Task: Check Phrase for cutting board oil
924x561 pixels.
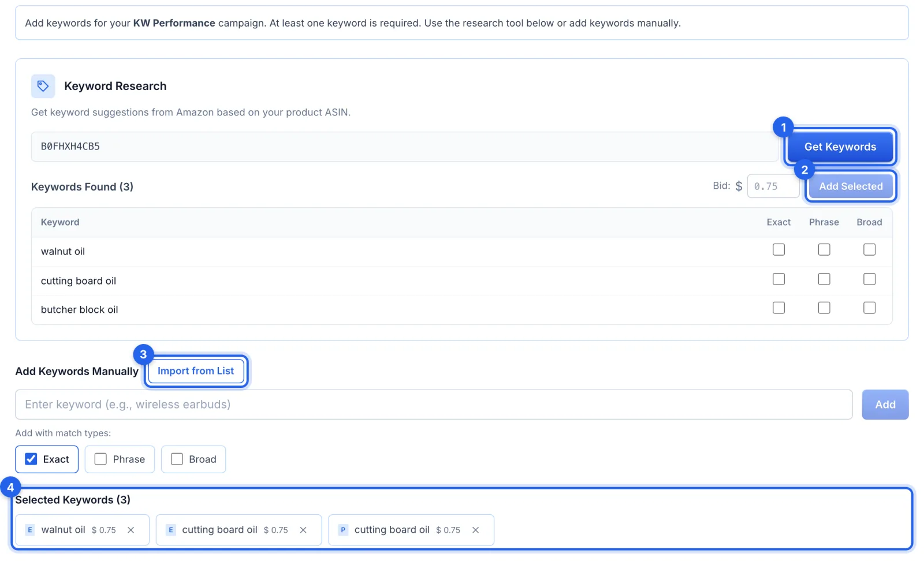Action: [824, 279]
